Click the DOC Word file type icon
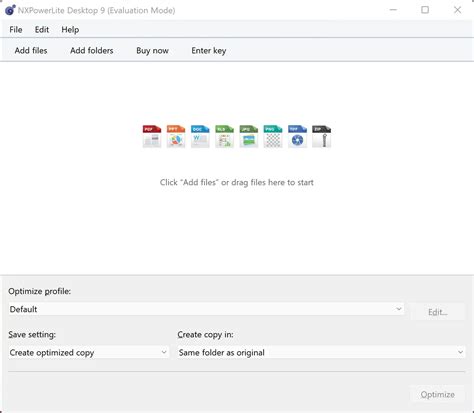 click(200, 136)
